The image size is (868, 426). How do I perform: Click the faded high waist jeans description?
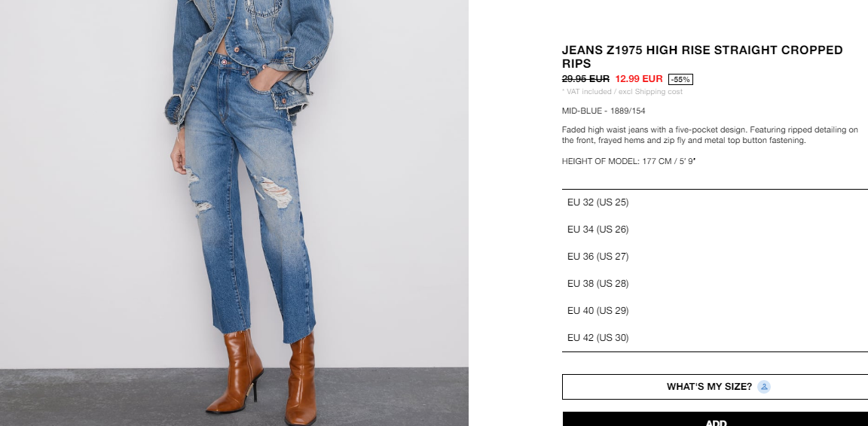pos(710,135)
